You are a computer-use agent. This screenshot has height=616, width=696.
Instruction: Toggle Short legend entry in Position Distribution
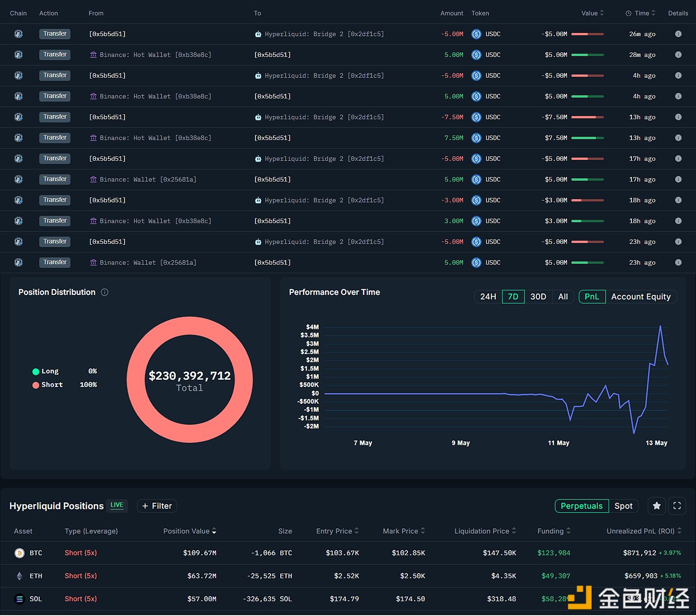48,385
